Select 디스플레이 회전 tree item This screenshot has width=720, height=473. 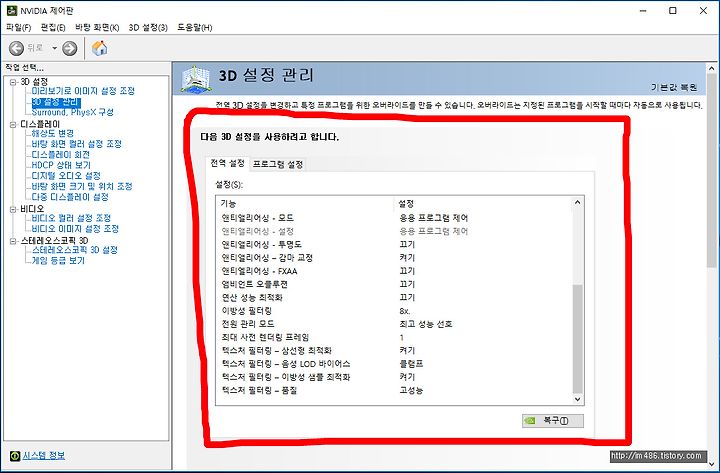(x=61, y=154)
